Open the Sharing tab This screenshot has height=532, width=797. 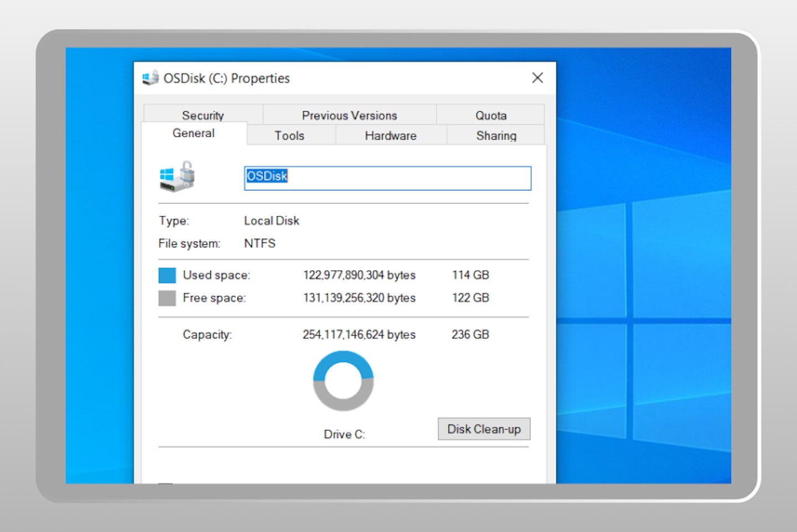(496, 136)
